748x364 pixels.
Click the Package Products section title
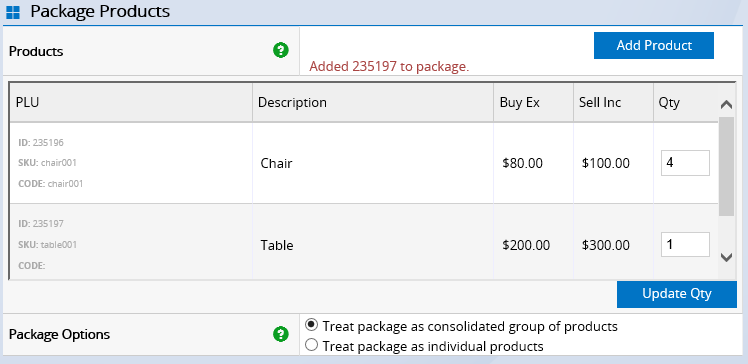tap(100, 11)
